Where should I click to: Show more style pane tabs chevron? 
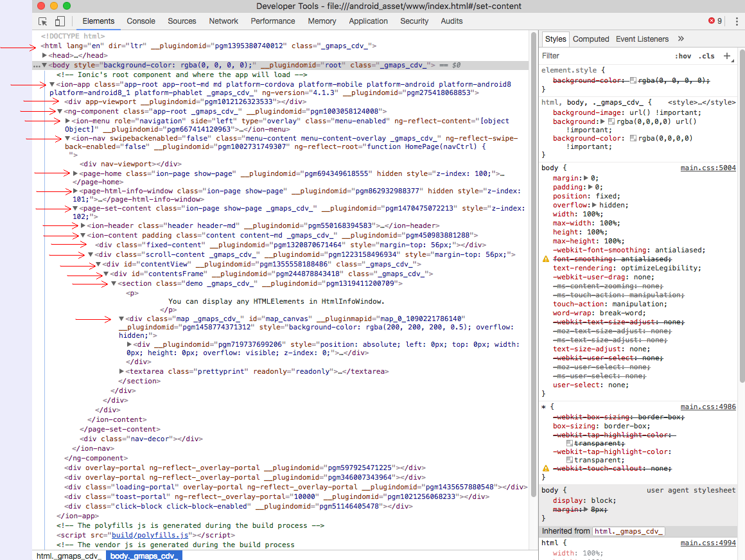(681, 39)
